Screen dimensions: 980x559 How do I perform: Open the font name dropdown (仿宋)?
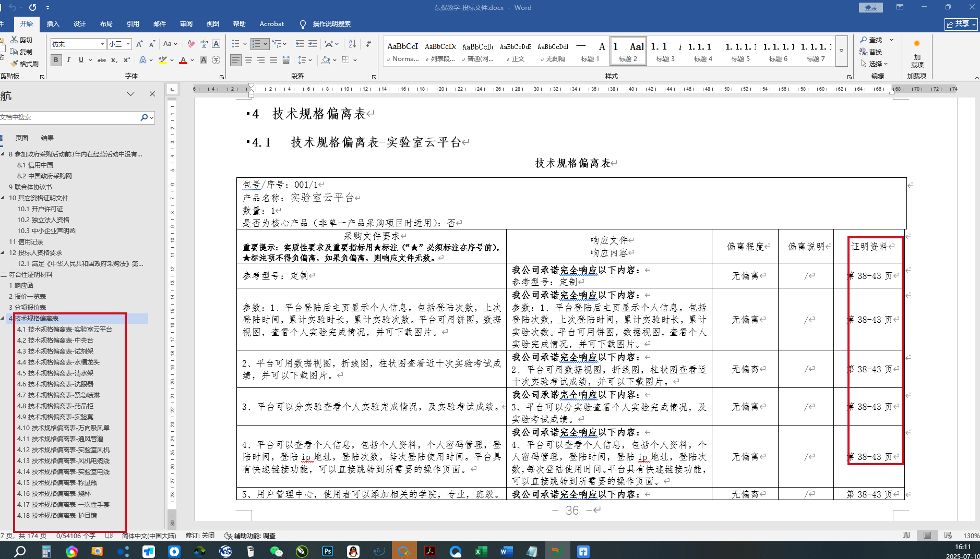[102, 44]
